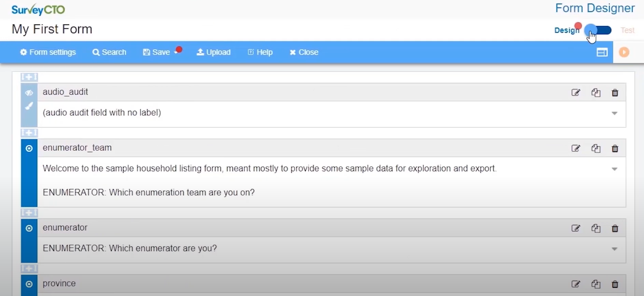644x296 pixels.
Task: Select the enumerator field name
Action: 65,228
